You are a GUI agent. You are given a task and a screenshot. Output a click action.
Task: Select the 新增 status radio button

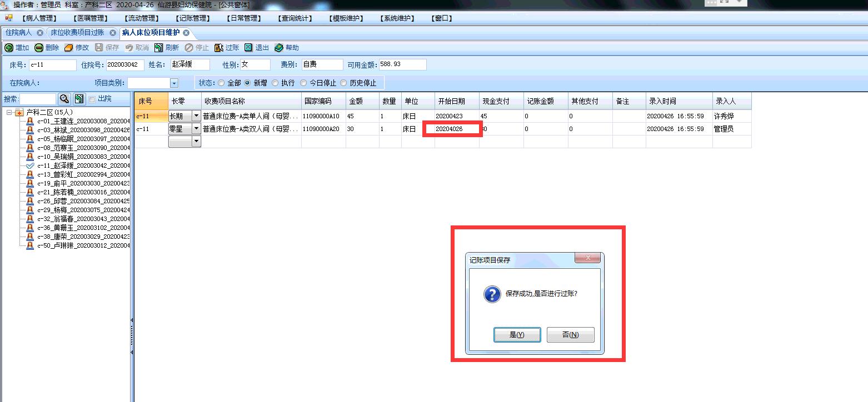(x=248, y=83)
